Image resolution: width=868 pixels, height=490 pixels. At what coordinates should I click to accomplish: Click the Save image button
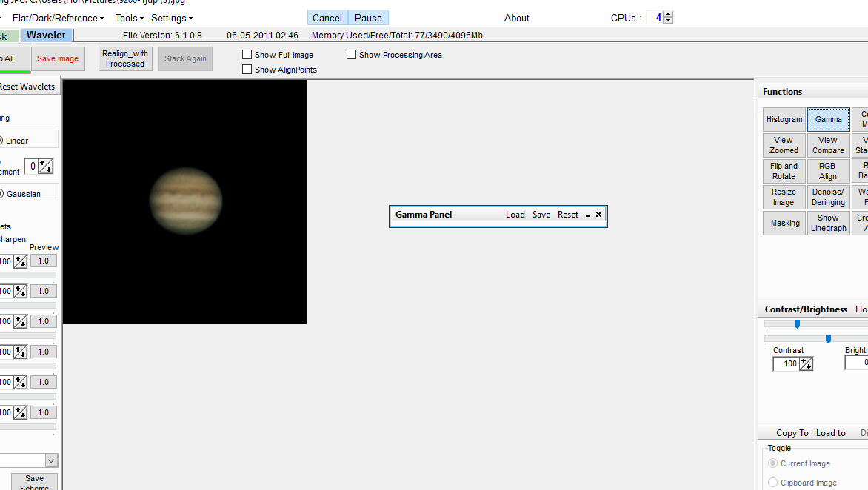tap(58, 58)
